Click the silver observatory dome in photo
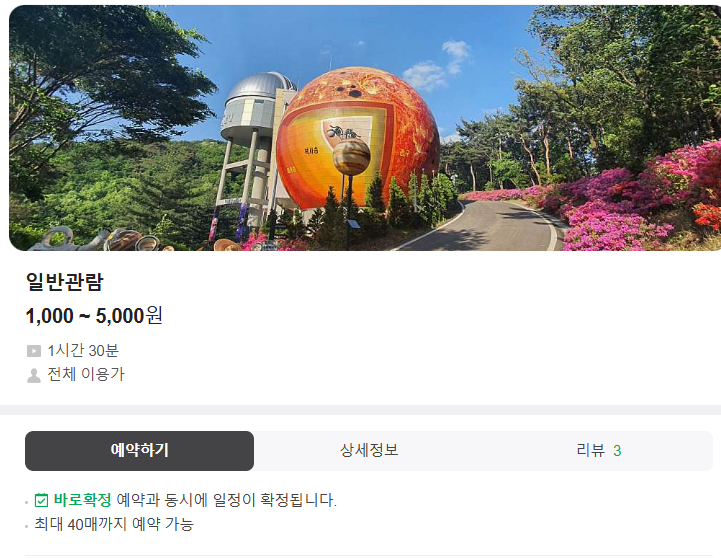 point(261,88)
